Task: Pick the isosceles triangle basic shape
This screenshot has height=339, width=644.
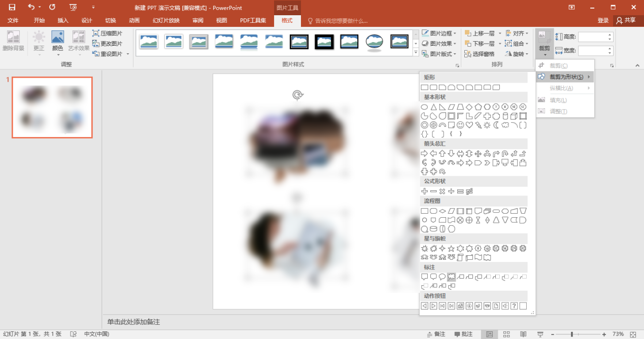Action: click(434, 107)
